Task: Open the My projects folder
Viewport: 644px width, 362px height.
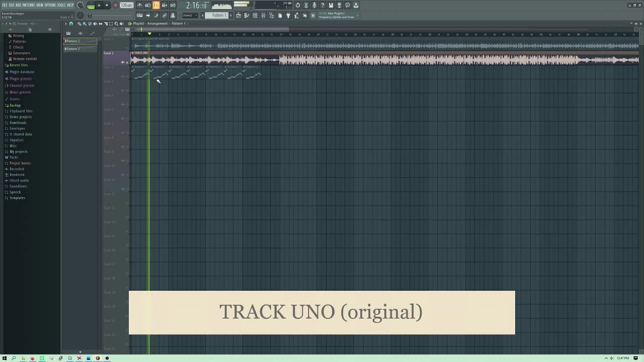Action: coord(18,152)
